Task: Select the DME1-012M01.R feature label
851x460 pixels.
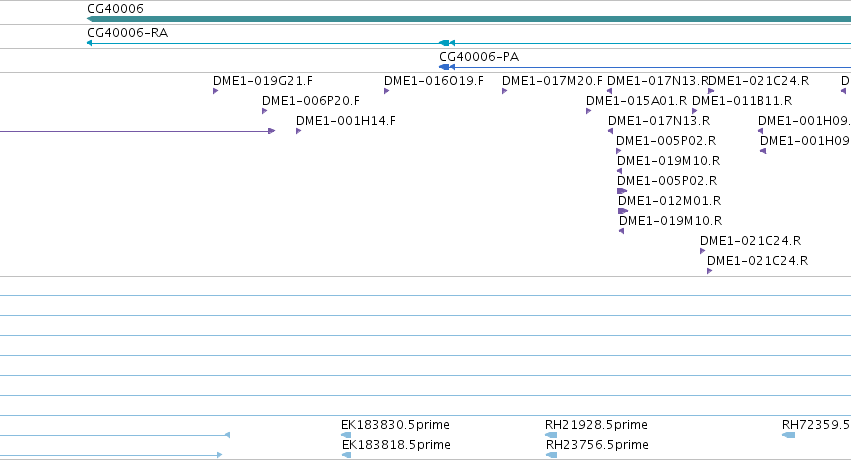Action: pyautogui.click(x=669, y=201)
